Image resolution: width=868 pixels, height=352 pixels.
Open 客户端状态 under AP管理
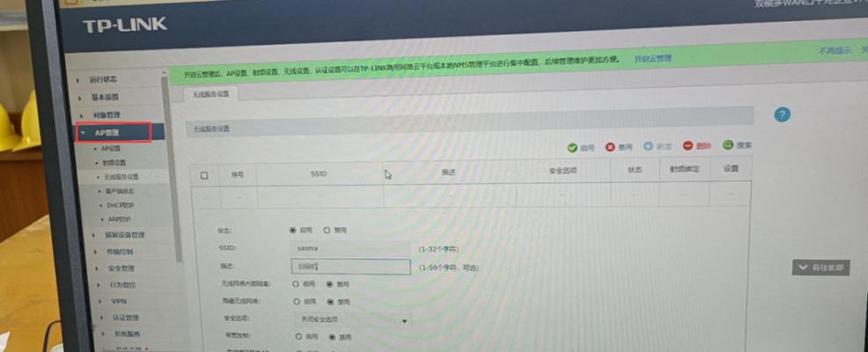pos(119,191)
